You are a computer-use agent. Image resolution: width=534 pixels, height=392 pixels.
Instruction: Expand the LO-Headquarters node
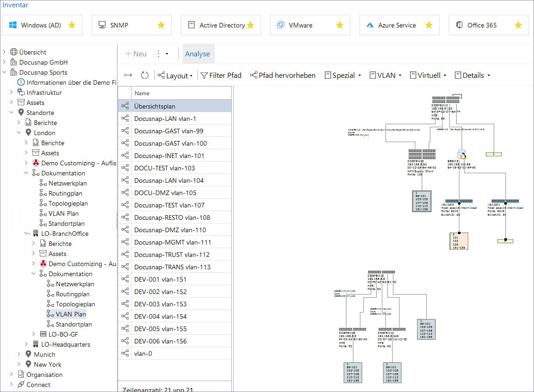click(26, 344)
